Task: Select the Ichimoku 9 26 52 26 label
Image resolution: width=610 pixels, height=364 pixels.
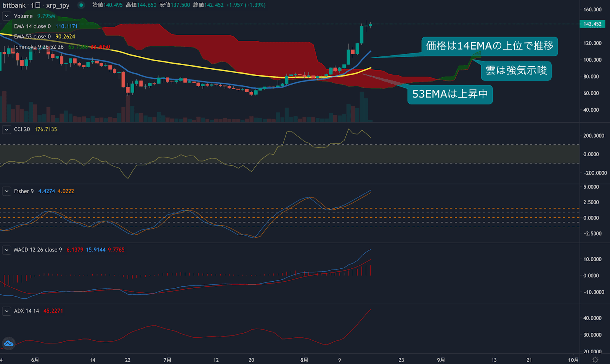Action: (x=39, y=47)
